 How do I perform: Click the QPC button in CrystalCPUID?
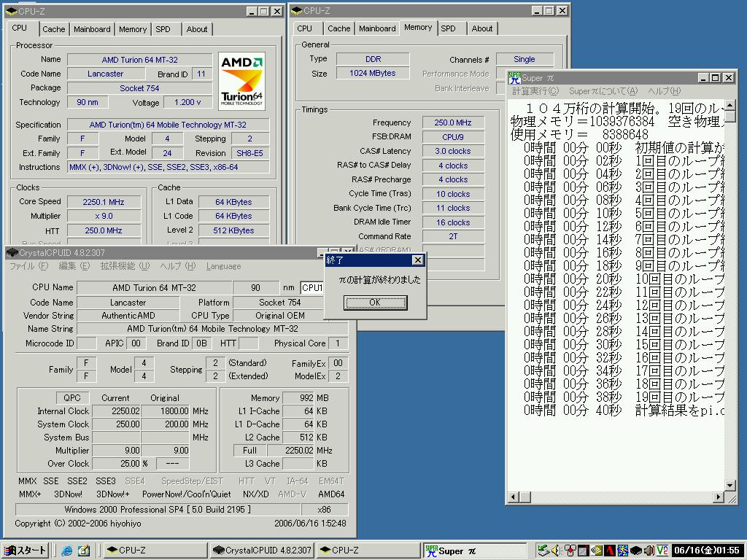click(72, 397)
